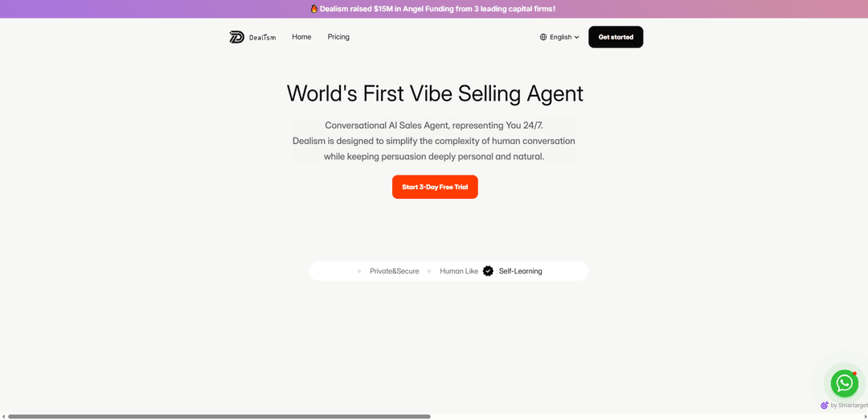This screenshot has height=420, width=868.
Task: Open the WhatsApp chat bubble
Action: tap(844, 383)
